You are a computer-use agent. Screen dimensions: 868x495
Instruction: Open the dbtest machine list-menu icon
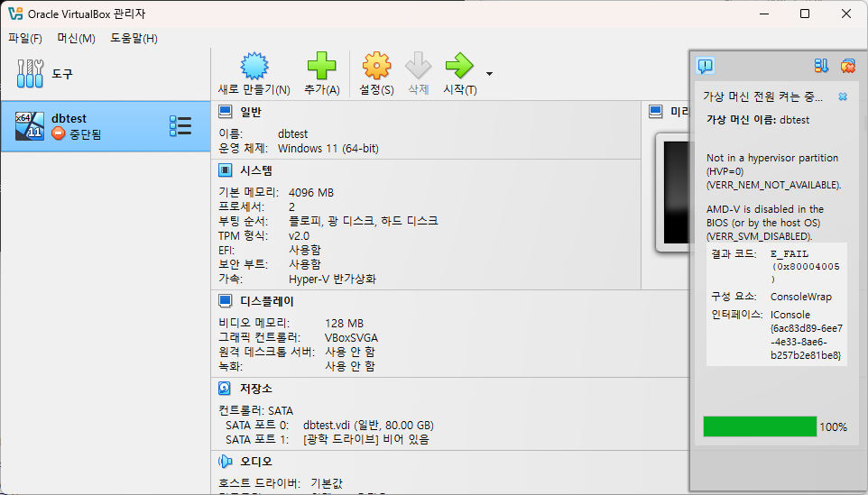coord(180,126)
